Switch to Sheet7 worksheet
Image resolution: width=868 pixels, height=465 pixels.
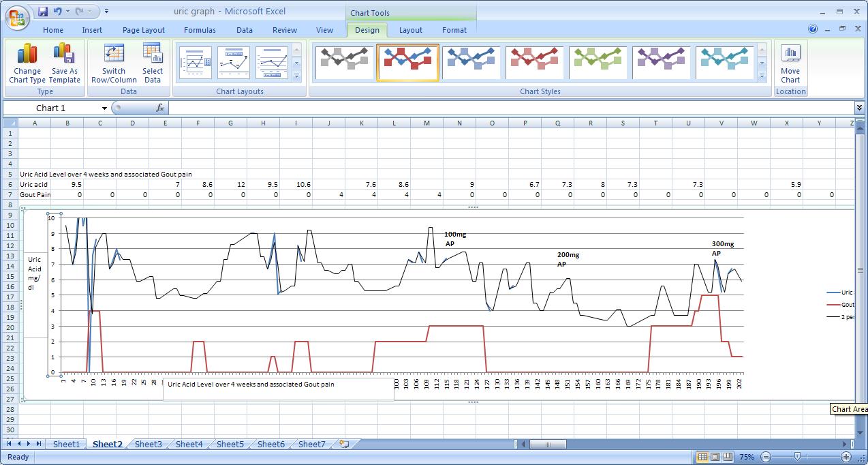tap(311, 444)
